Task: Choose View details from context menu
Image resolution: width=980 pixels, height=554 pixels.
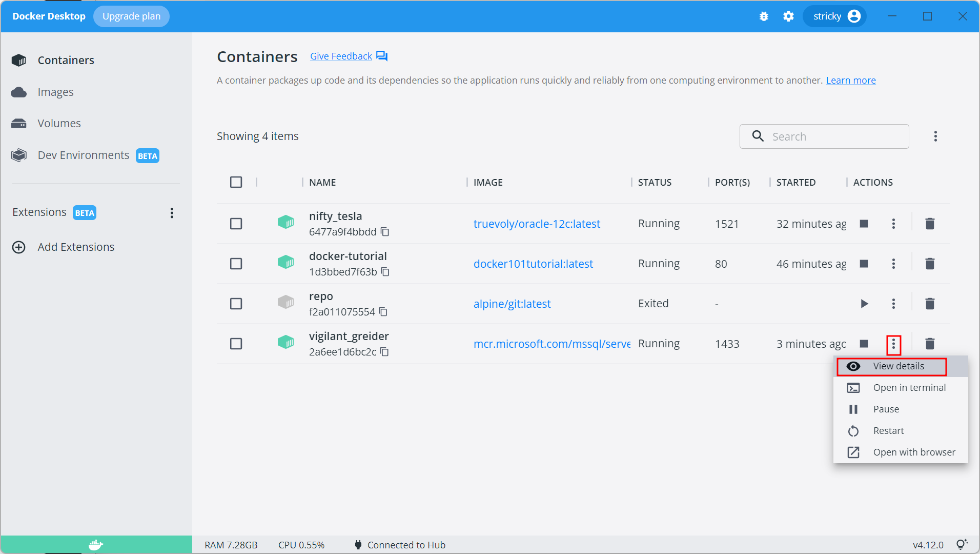Action: 901,366
